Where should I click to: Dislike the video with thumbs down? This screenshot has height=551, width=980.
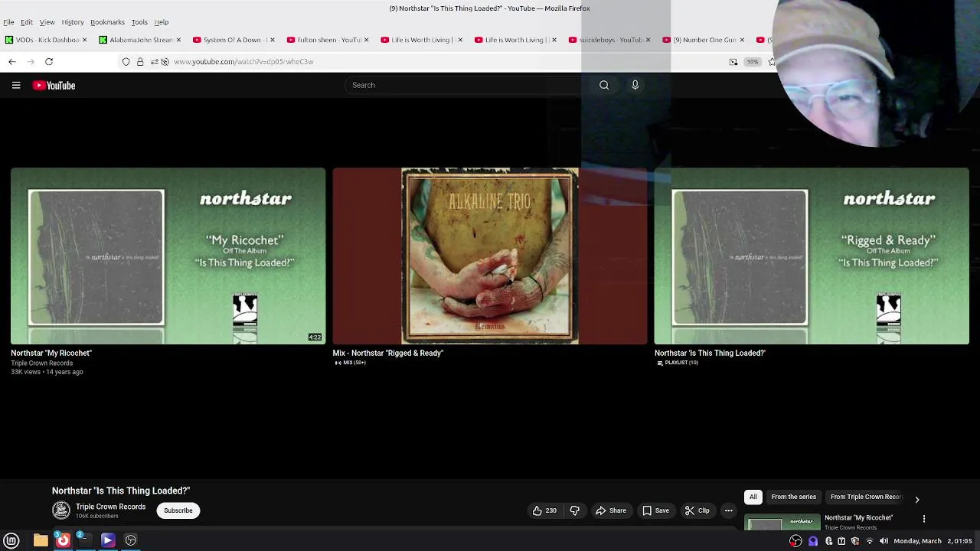(575, 510)
